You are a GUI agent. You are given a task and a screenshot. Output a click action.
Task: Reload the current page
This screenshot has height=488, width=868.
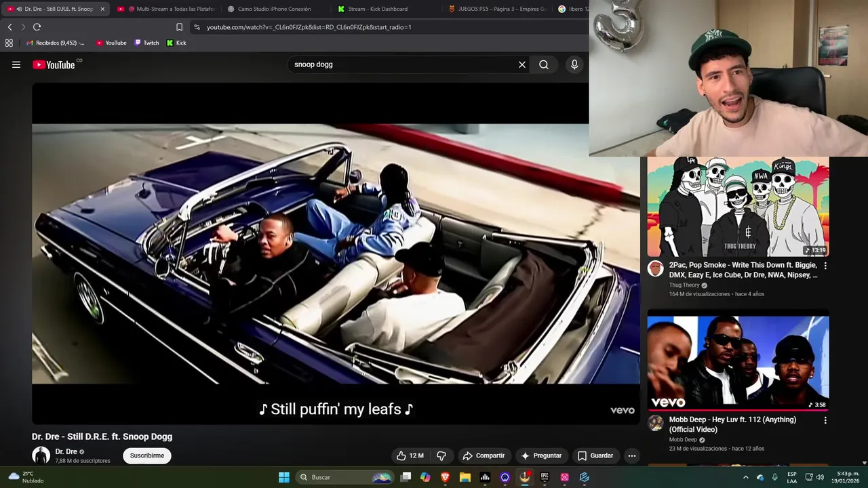(x=37, y=27)
